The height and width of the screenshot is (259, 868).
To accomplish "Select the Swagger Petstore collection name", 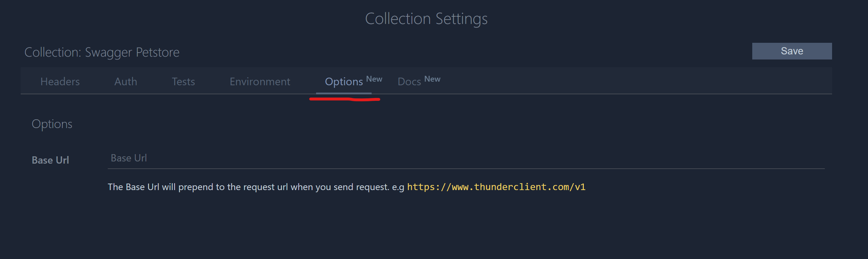I will point(132,52).
